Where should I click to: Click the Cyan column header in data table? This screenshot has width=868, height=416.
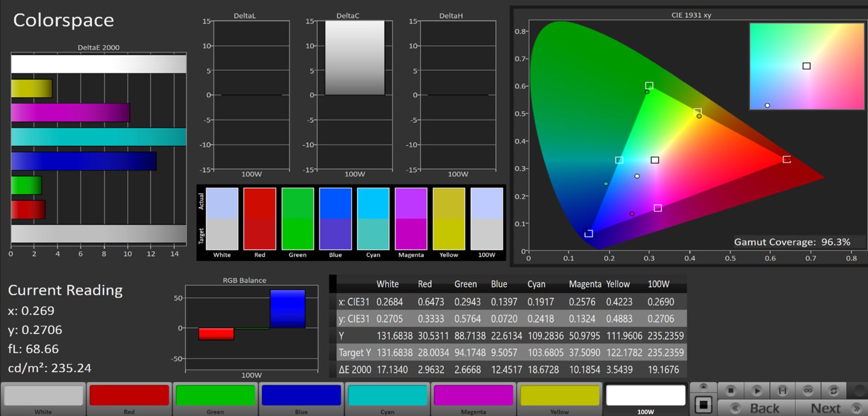pos(536,284)
